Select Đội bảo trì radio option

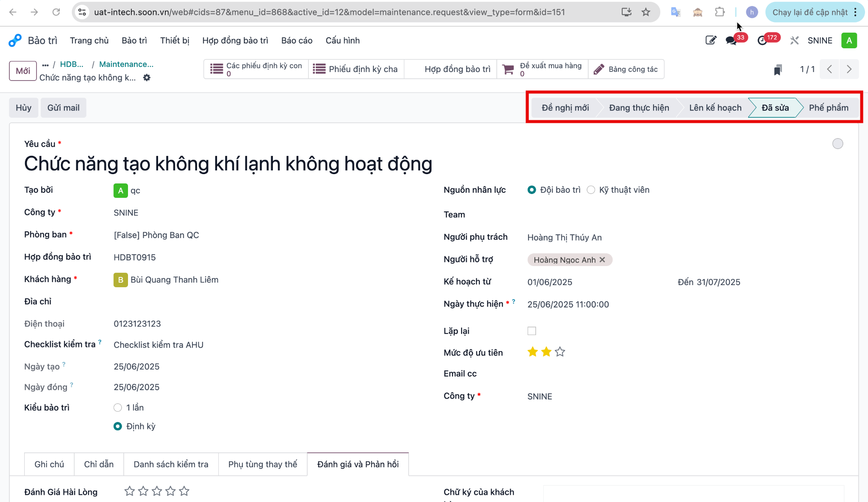coord(531,190)
